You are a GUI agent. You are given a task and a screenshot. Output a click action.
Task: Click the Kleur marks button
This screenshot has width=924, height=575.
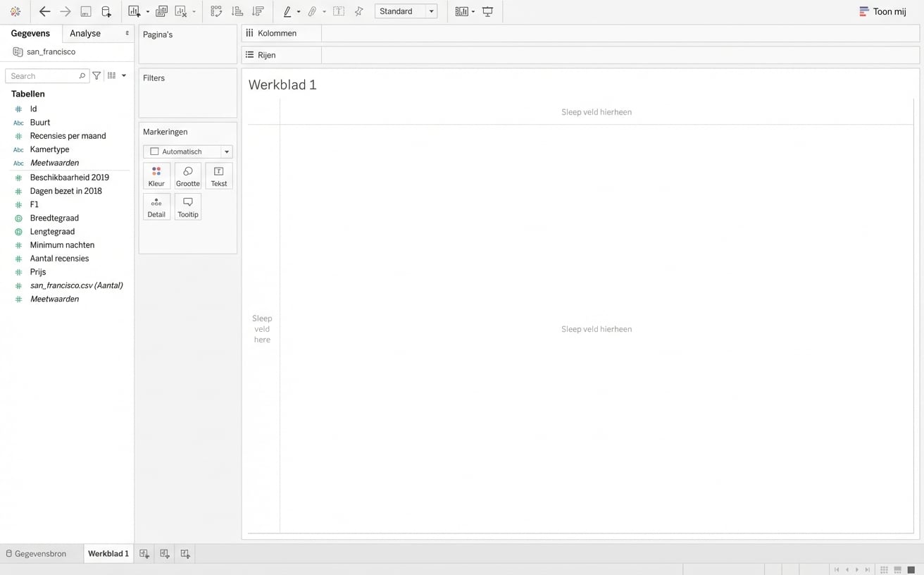point(156,176)
